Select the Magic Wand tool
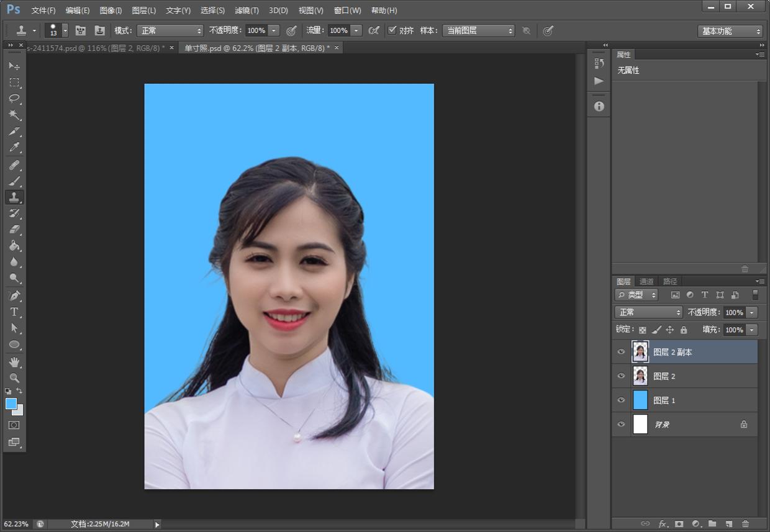The height and width of the screenshot is (532, 770). click(x=14, y=115)
